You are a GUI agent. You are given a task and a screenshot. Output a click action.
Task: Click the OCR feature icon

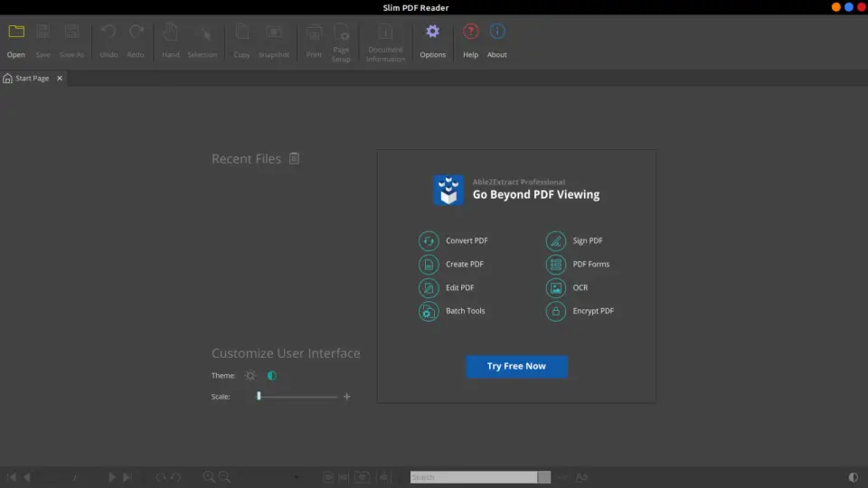pyautogui.click(x=555, y=288)
